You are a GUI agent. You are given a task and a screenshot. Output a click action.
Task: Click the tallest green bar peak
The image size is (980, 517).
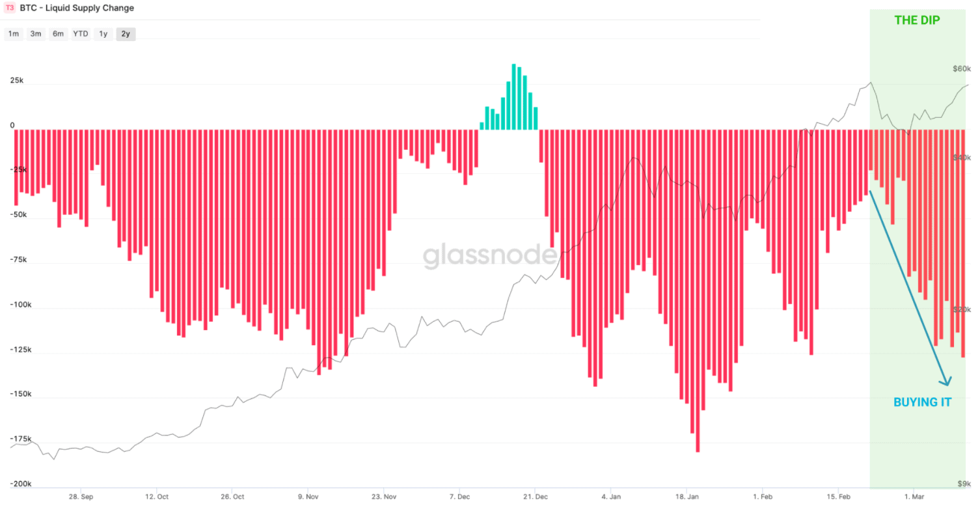click(x=514, y=96)
